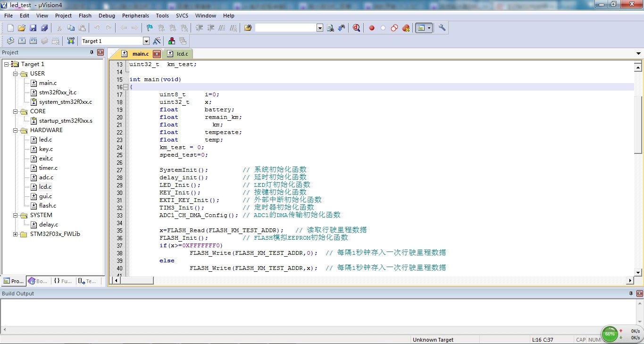Collapse the Target 1 tree node

click(x=6, y=64)
